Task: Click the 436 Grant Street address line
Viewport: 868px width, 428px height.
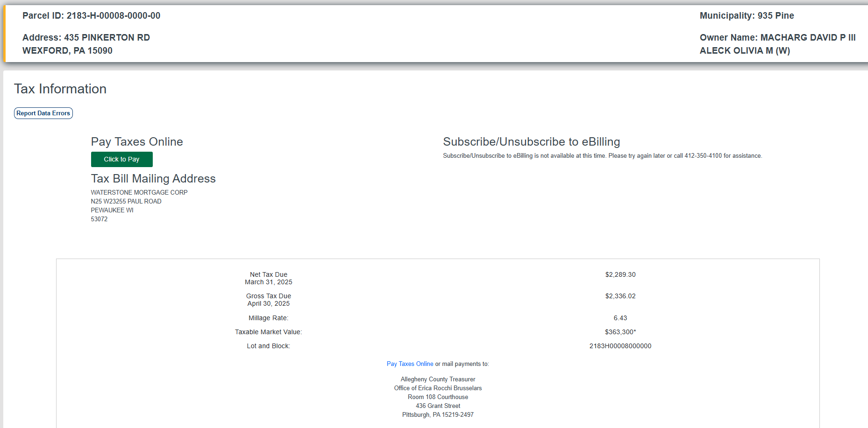Action: tap(438, 406)
